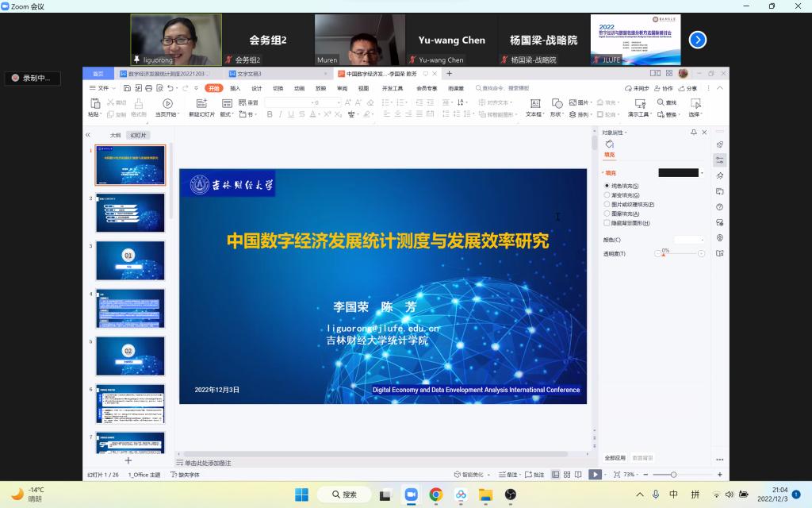Start slideshow from status bar play button
The height and width of the screenshot is (508, 812).
click(594, 475)
